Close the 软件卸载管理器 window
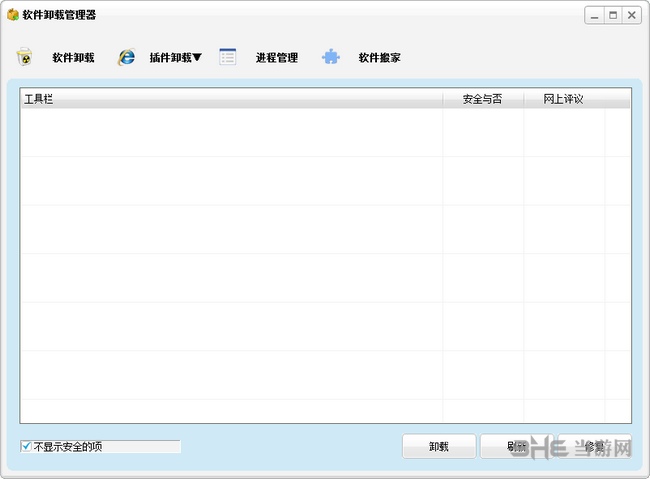The height and width of the screenshot is (479, 650). pos(633,15)
